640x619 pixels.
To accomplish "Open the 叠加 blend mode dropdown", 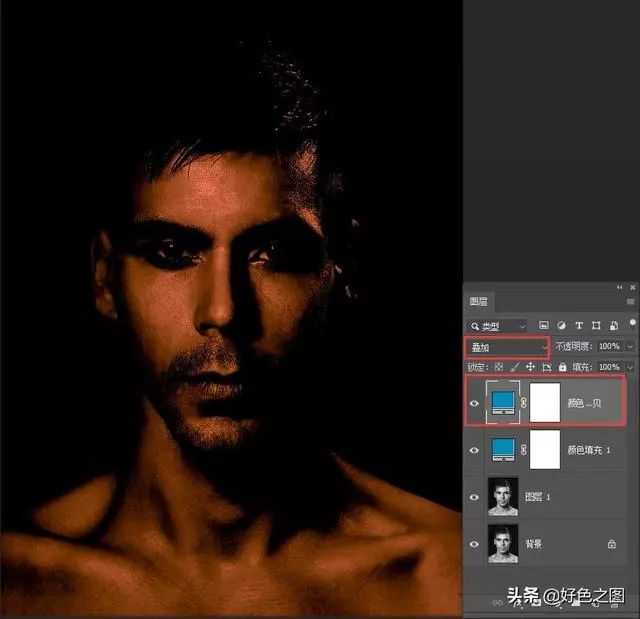I will 508,346.
